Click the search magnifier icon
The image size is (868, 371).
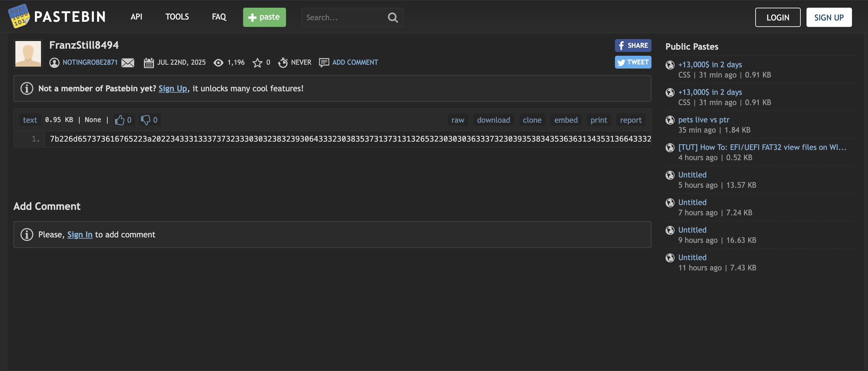tap(393, 18)
